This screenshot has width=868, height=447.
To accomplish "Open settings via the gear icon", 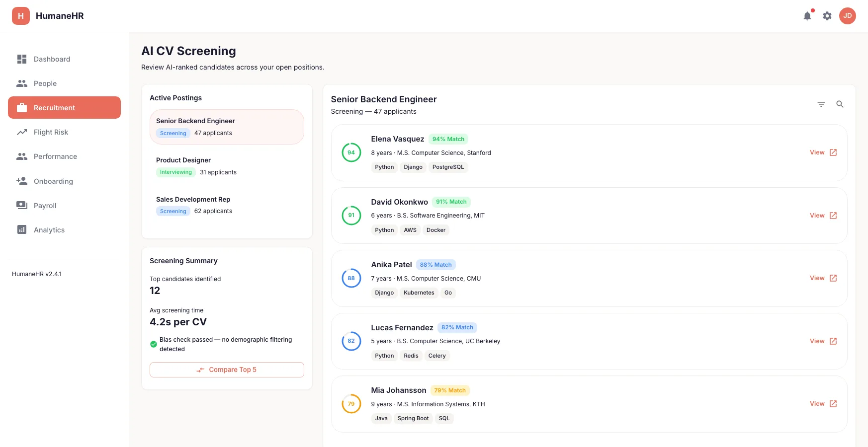I will 827,16.
